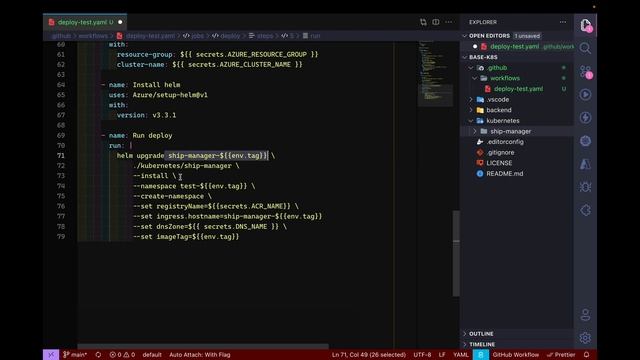Open the .editorconfig file
Screen dimensions: 640x360
coord(505,142)
